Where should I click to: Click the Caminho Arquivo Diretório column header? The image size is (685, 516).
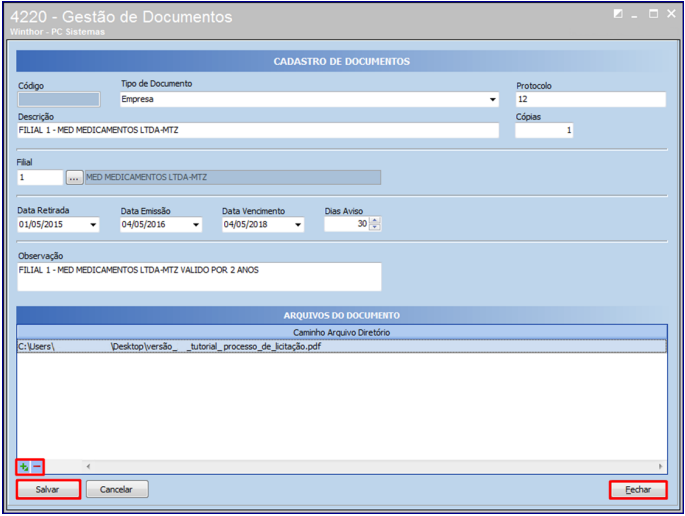(x=342, y=332)
